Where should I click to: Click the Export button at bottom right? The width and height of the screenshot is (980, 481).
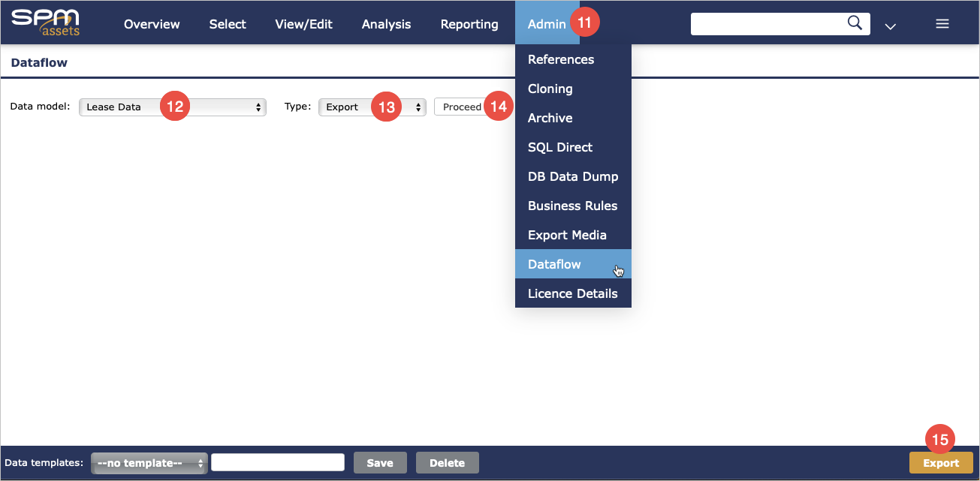[941, 462]
